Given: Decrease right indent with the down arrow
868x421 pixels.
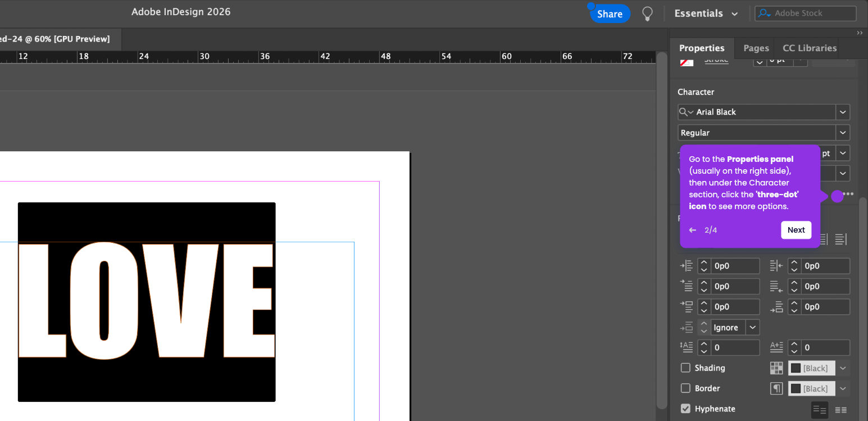Looking at the screenshot, I should (794, 270).
